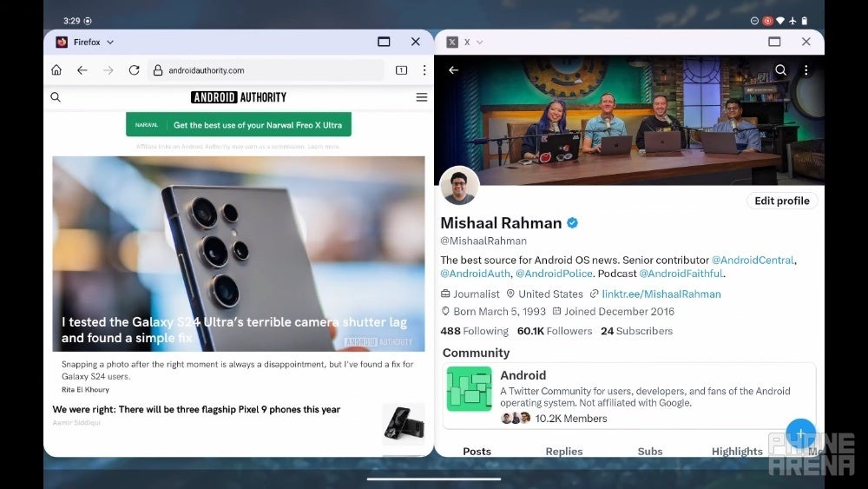Click the Firefox address bar
This screenshot has width=868, height=489.
[266, 70]
